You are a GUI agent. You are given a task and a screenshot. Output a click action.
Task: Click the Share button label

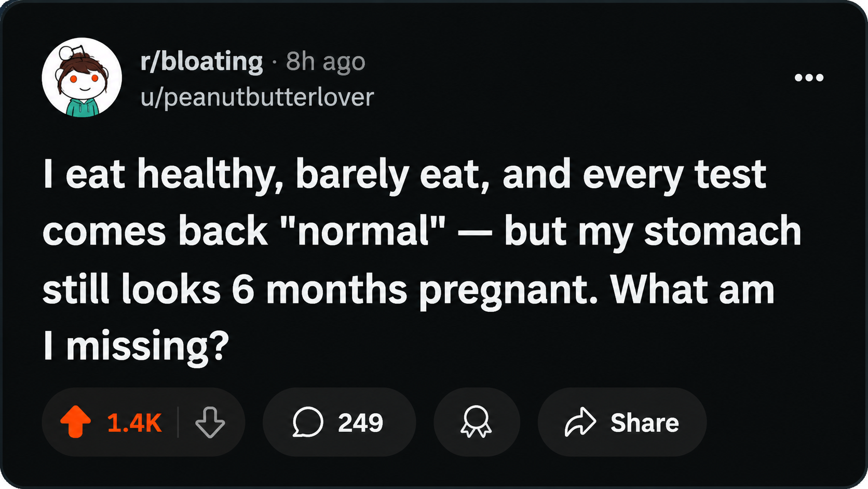coord(644,422)
